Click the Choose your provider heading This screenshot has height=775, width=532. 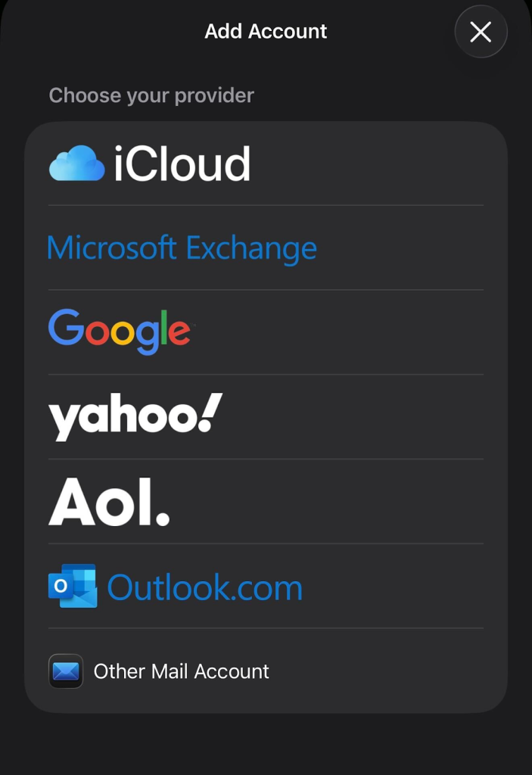click(x=151, y=95)
